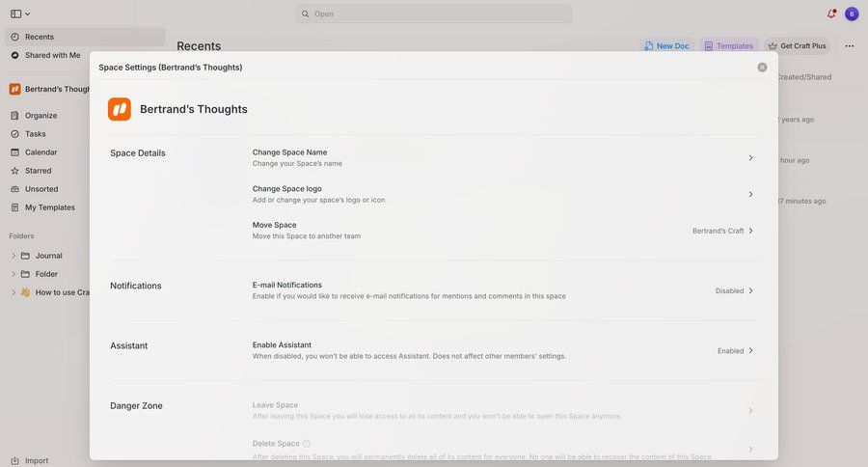Expand the Folder chevron
This screenshot has width=868, height=467.
[x=14, y=274]
